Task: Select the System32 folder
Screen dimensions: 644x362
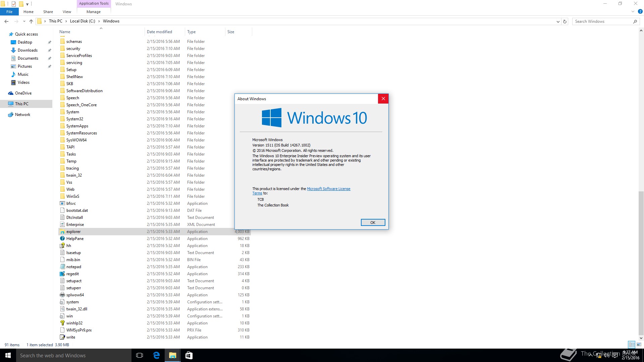Action: [x=75, y=119]
